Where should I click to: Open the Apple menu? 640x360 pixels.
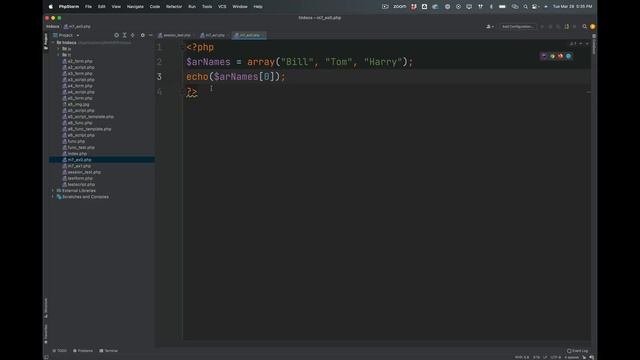pos(51,7)
